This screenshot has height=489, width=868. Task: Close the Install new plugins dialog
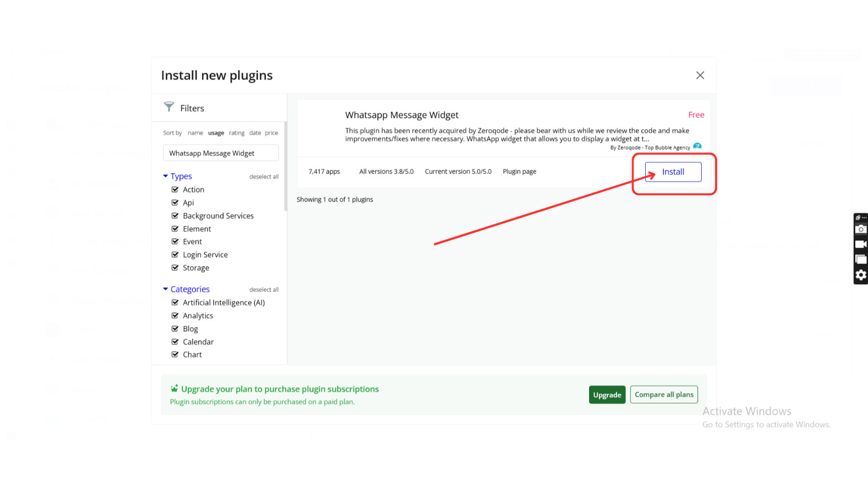coord(700,75)
